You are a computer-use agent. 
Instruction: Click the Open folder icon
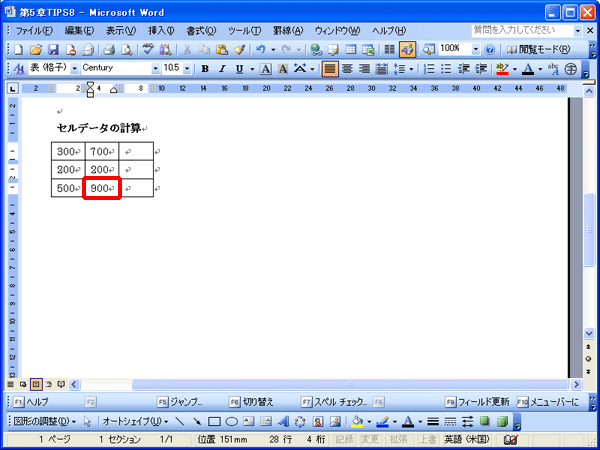point(36,49)
